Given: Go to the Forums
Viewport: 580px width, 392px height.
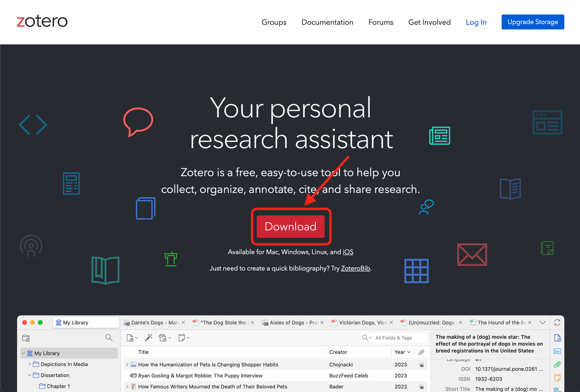Looking at the screenshot, I should click(x=381, y=22).
